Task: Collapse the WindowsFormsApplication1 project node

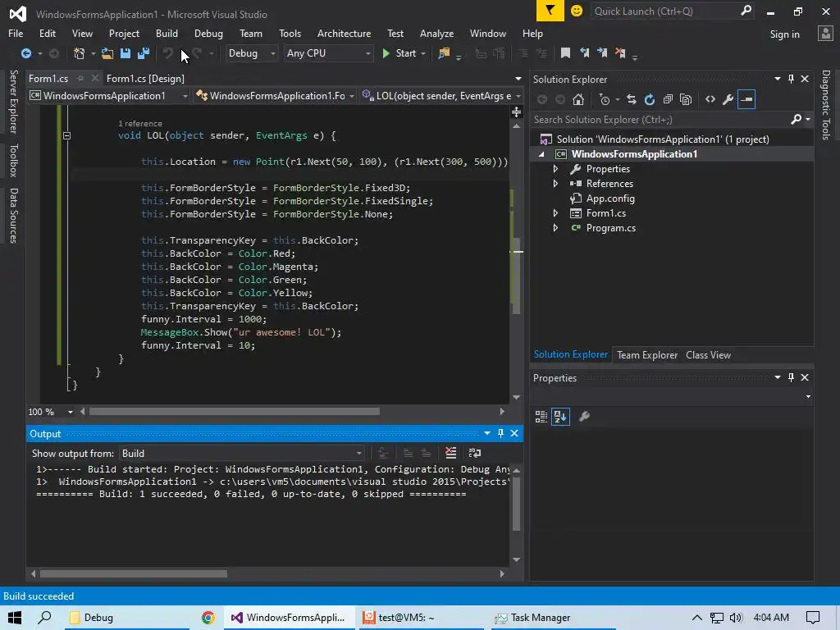Action: (x=541, y=154)
